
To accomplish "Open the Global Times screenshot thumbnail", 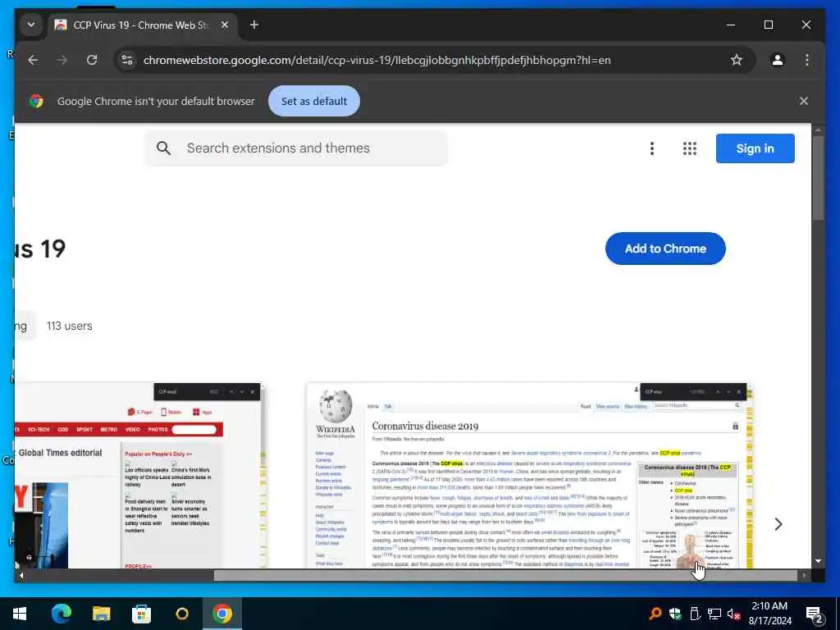I will pos(140,475).
